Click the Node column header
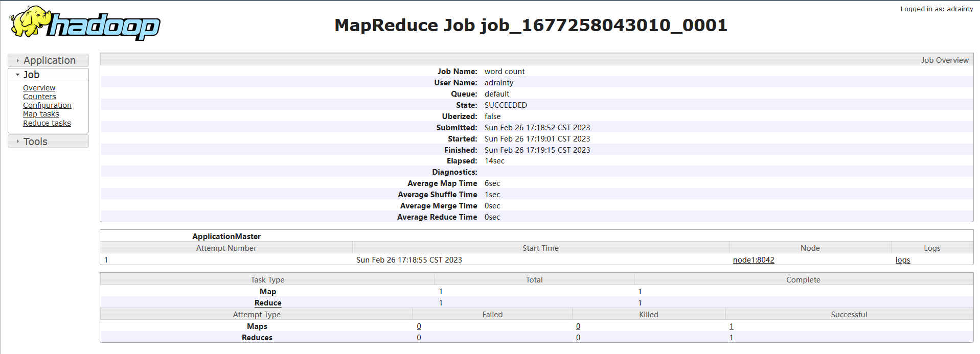The width and height of the screenshot is (980, 354). (x=810, y=248)
